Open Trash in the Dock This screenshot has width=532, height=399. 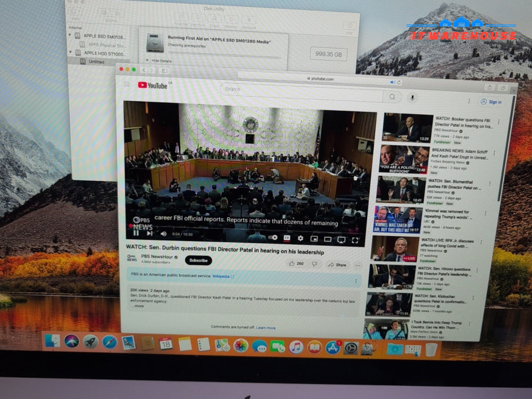click(x=431, y=350)
